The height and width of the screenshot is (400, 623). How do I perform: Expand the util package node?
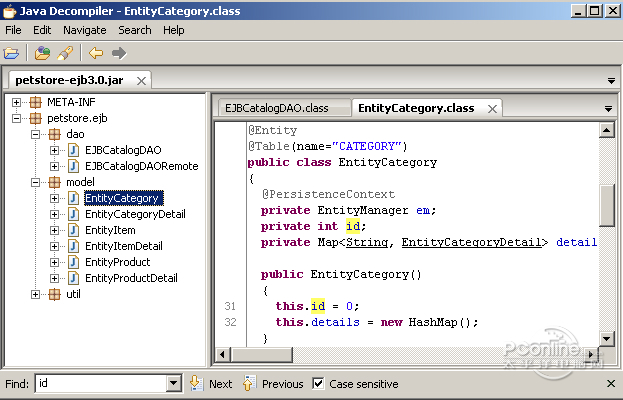[x=35, y=294]
